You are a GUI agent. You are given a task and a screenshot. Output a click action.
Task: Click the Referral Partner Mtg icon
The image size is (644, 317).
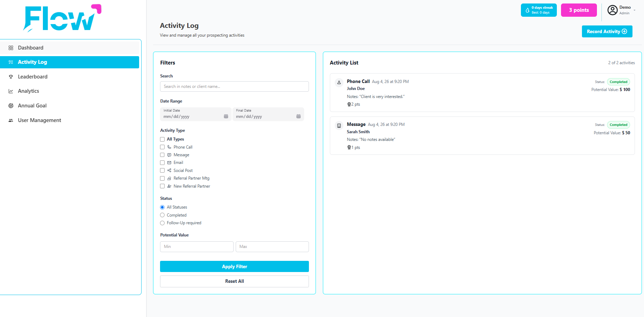click(x=169, y=178)
